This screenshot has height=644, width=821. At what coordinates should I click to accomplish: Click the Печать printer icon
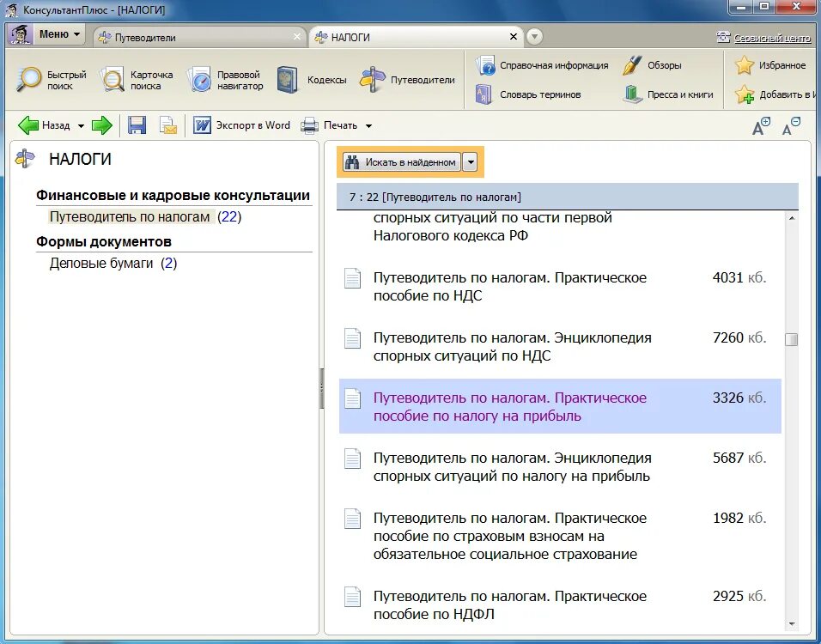(309, 125)
